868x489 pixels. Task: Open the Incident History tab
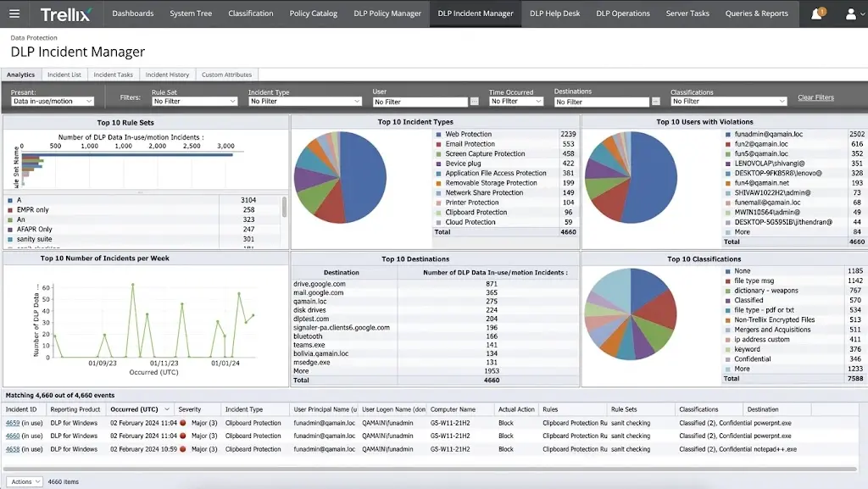point(167,75)
